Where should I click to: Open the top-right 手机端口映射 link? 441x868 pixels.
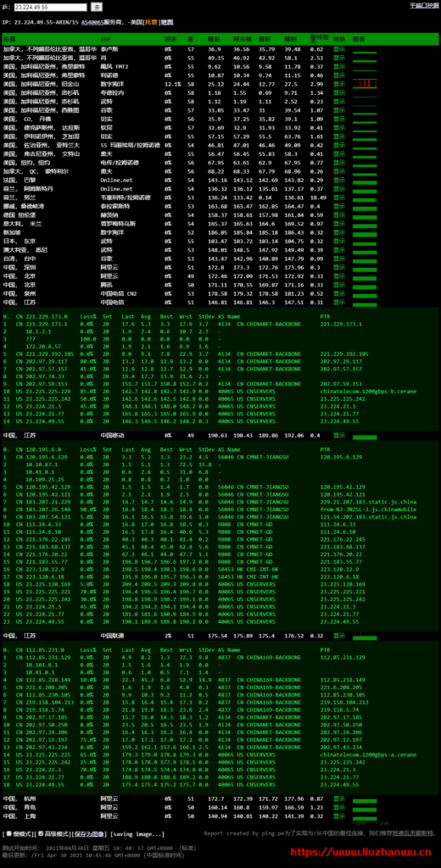click(424, 5)
